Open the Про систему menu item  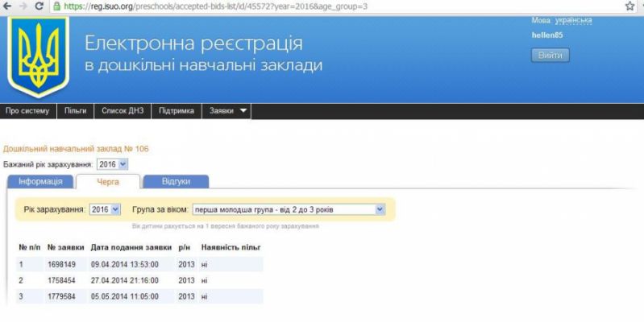(27, 111)
